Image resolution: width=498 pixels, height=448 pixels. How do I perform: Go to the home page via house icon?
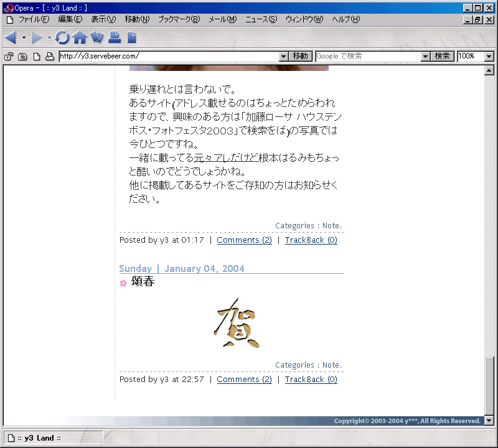80,37
